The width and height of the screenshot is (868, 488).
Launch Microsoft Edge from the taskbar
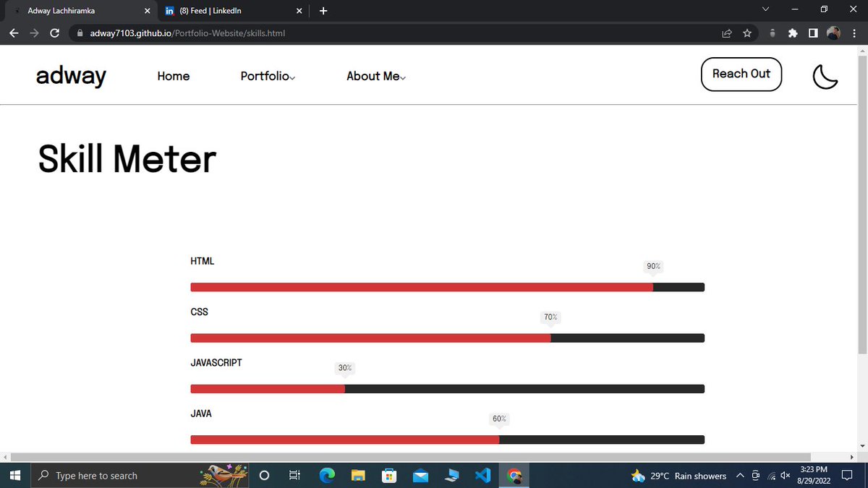328,476
